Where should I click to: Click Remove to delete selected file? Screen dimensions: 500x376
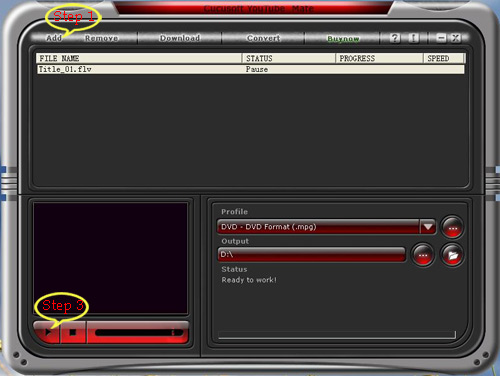pos(101,38)
